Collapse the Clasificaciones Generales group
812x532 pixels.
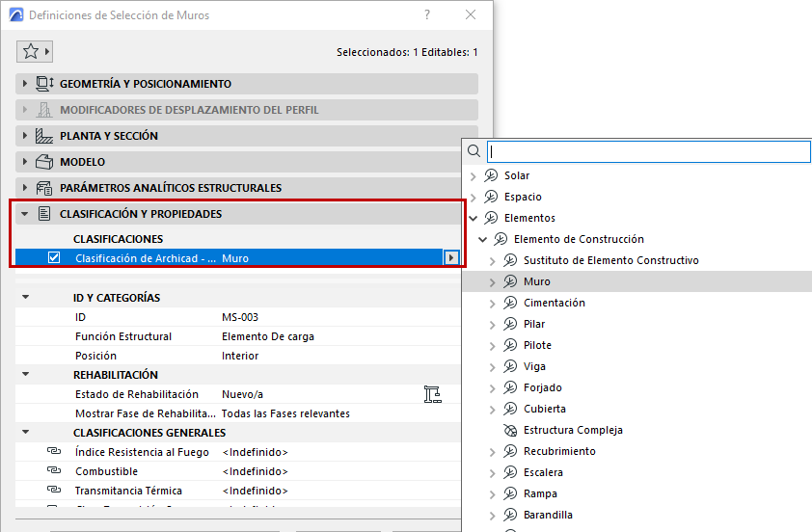(25, 432)
